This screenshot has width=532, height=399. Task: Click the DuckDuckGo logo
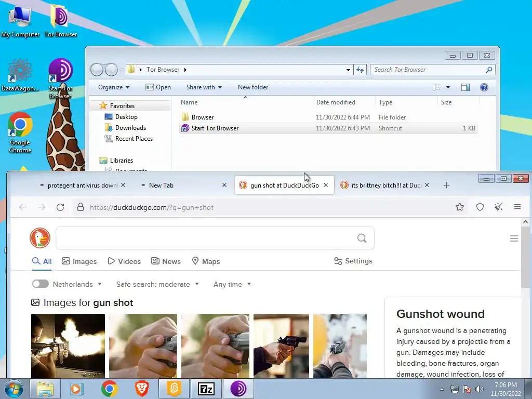pos(40,238)
